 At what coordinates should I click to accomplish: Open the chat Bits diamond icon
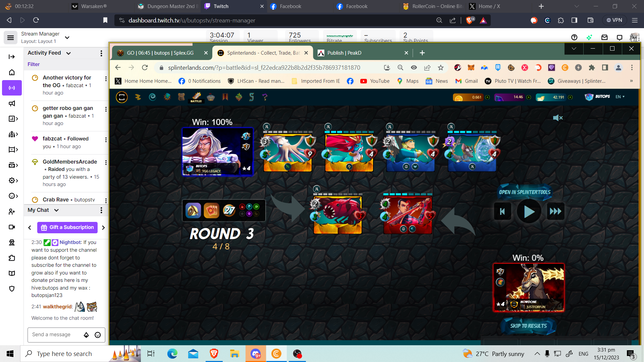[86, 335]
